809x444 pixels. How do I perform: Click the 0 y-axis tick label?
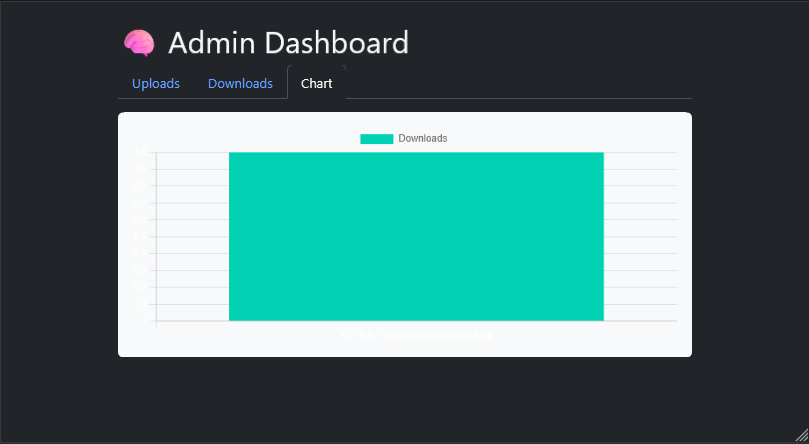tap(146, 321)
